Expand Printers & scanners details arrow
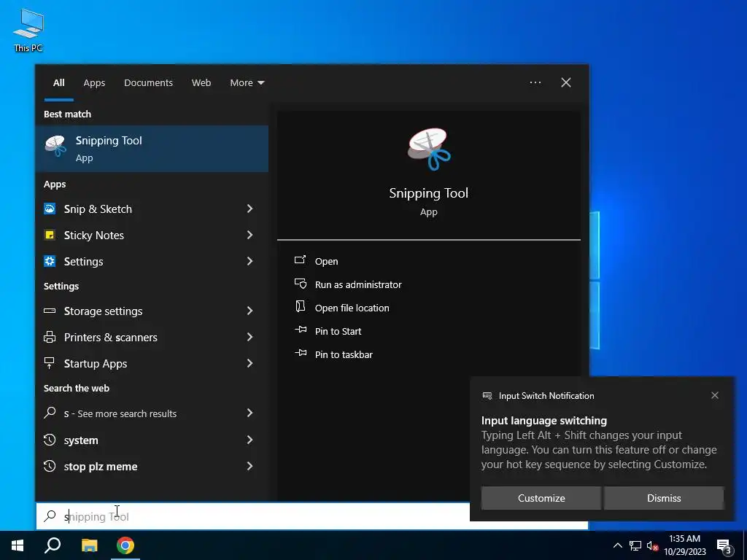 click(249, 337)
